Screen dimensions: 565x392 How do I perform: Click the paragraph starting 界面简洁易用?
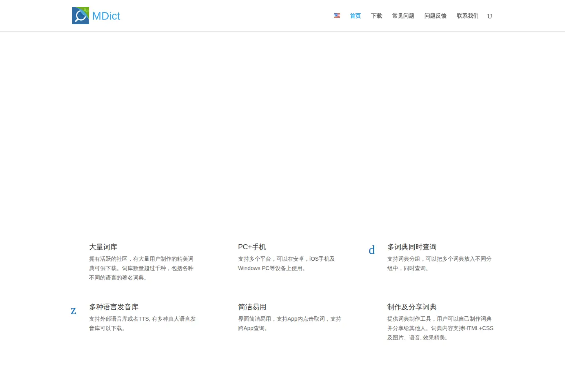click(x=290, y=324)
